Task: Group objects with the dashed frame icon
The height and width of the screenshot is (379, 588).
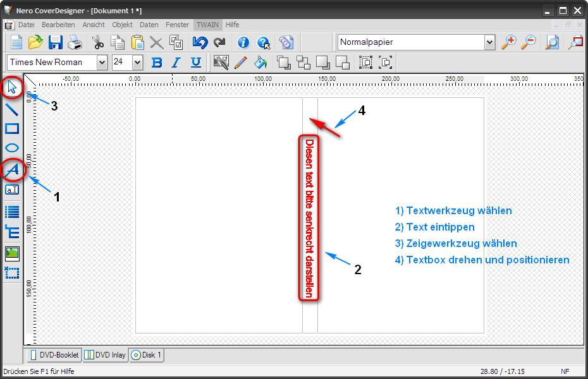Action: pos(365,63)
